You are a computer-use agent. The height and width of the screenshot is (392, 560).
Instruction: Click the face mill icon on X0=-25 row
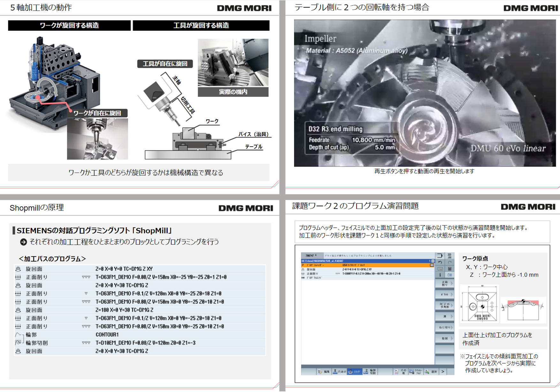[18, 277]
